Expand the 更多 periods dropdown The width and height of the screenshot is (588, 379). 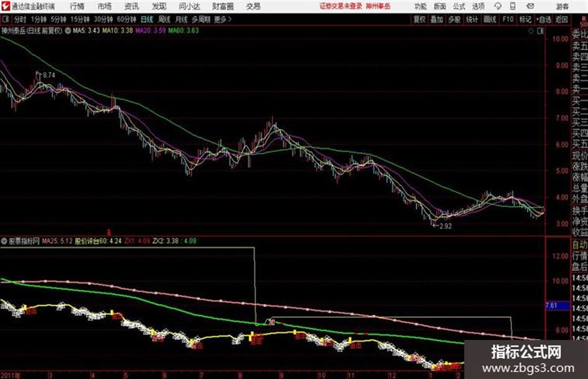tap(223, 19)
